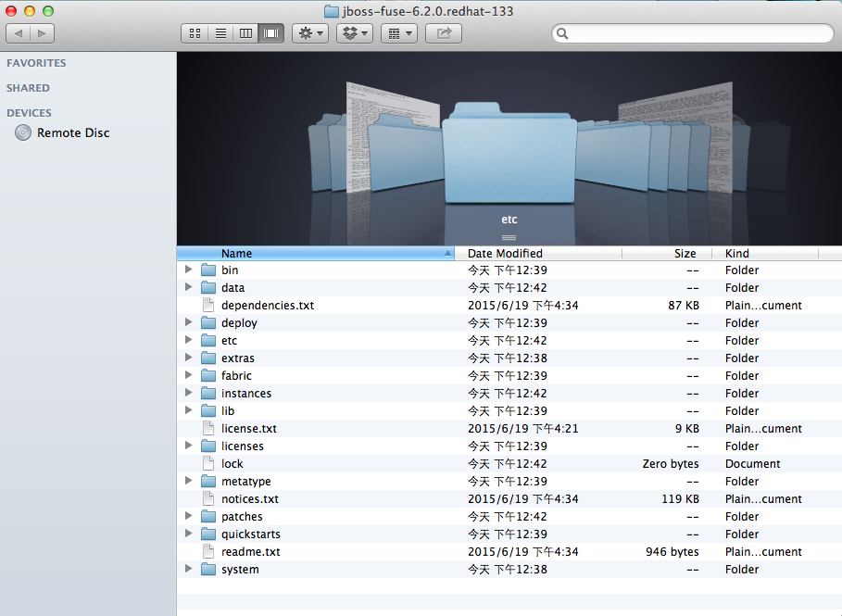The width and height of the screenshot is (842, 616).
Task: Click the patches folder icon
Action: (208, 517)
